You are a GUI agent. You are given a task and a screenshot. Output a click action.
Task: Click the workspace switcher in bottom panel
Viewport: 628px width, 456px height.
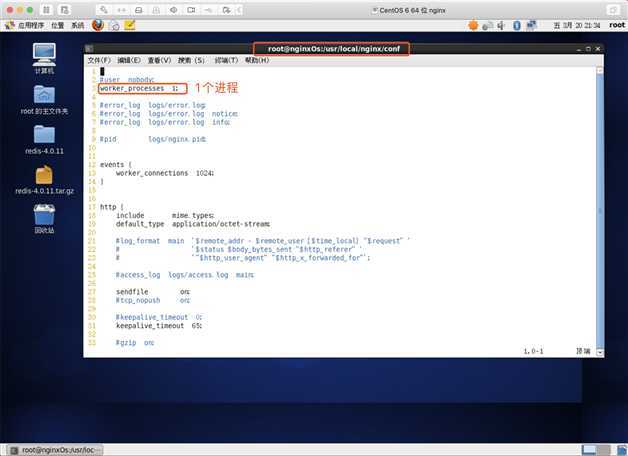[x=596, y=450]
